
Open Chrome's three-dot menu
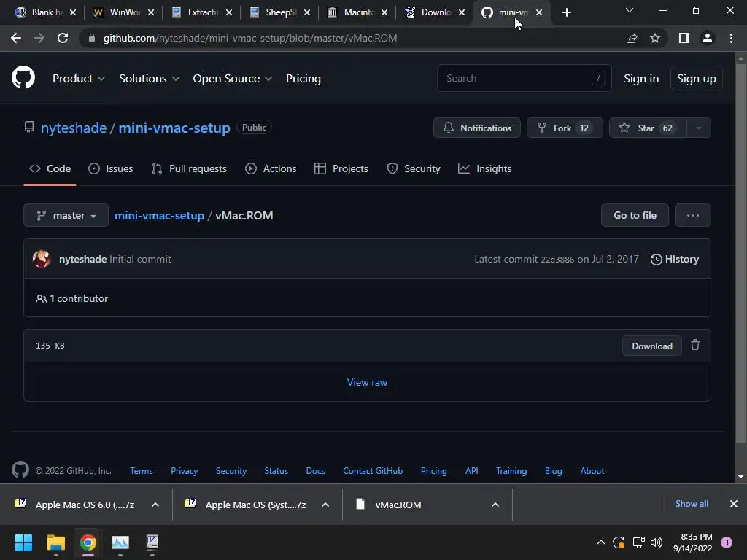[731, 38]
